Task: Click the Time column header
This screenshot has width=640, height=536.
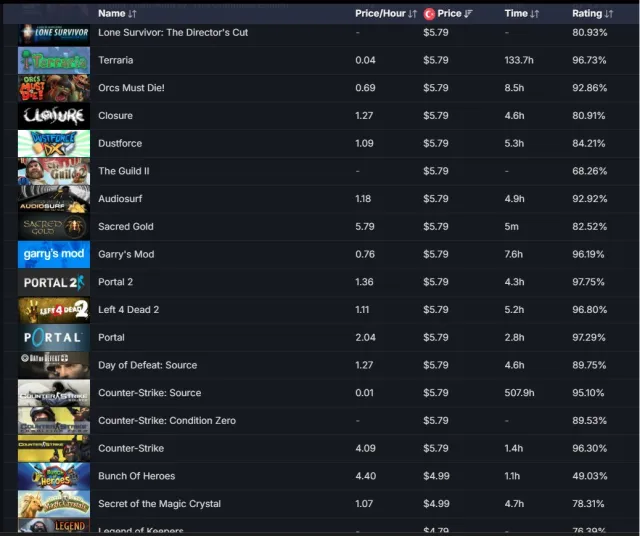Action: [516, 13]
